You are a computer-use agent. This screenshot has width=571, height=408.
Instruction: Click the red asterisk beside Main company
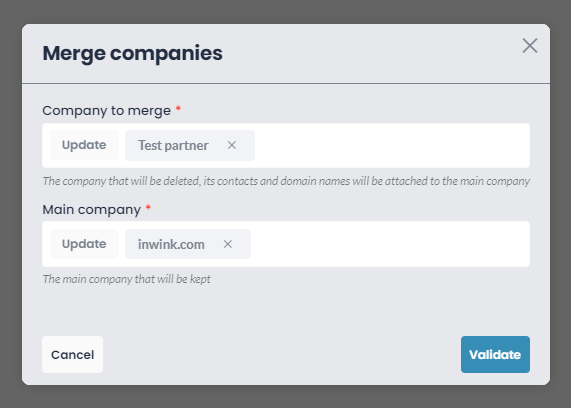[148, 207]
